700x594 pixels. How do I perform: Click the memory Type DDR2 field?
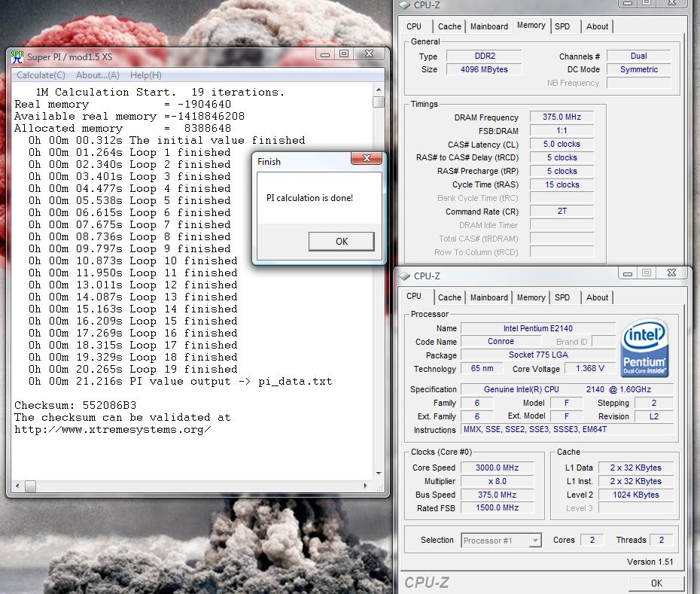pos(485,56)
